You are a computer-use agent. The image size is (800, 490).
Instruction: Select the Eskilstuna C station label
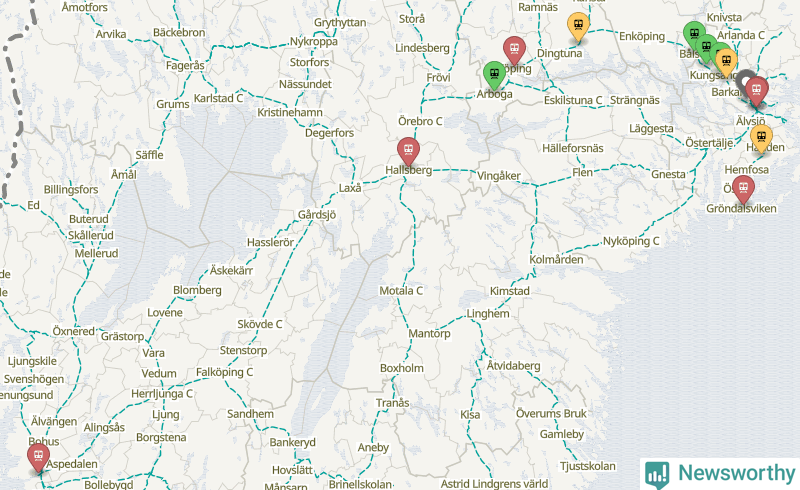[573, 100]
